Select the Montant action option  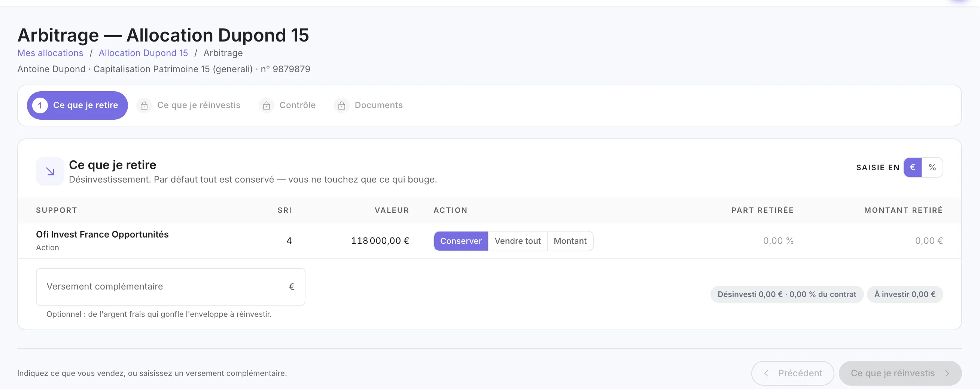pos(570,241)
